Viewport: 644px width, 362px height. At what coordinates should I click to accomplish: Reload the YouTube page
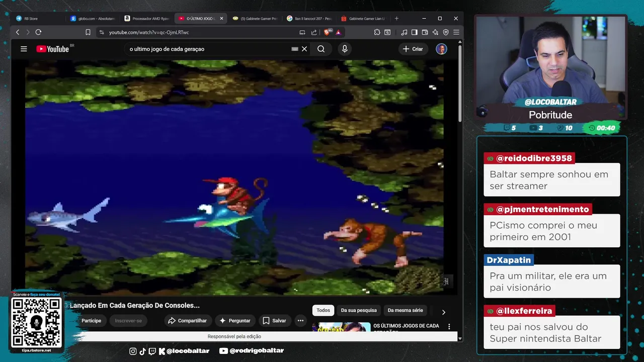(38, 32)
